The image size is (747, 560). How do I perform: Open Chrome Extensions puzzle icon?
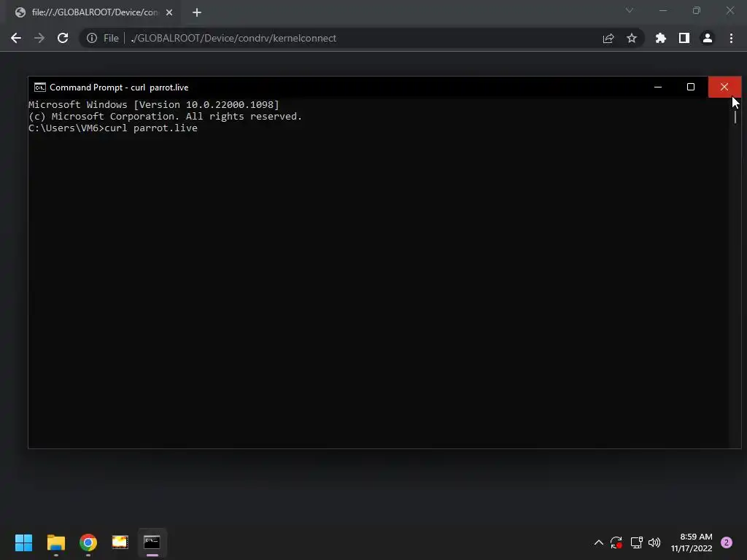click(x=660, y=38)
